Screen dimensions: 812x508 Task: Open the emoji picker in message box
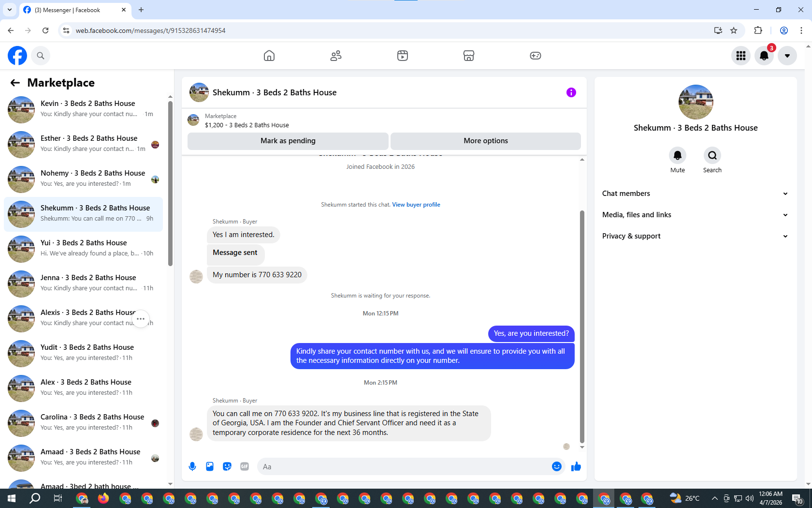[x=557, y=466]
